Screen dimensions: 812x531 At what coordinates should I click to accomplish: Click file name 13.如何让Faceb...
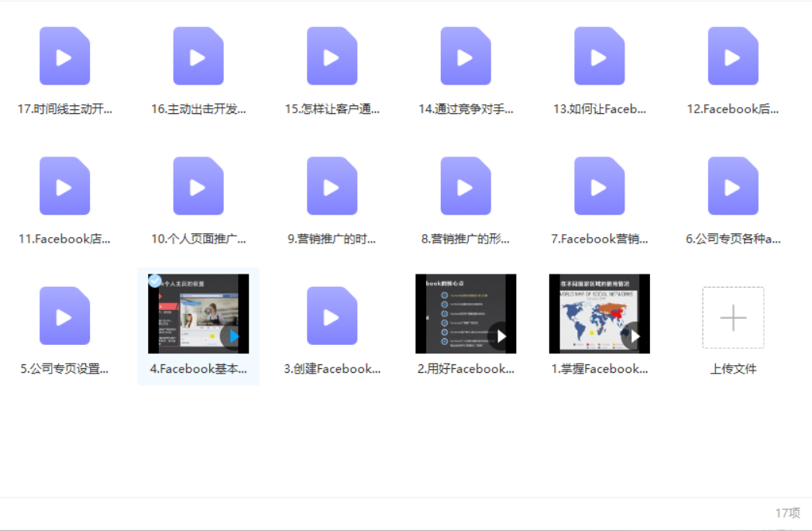click(599, 109)
